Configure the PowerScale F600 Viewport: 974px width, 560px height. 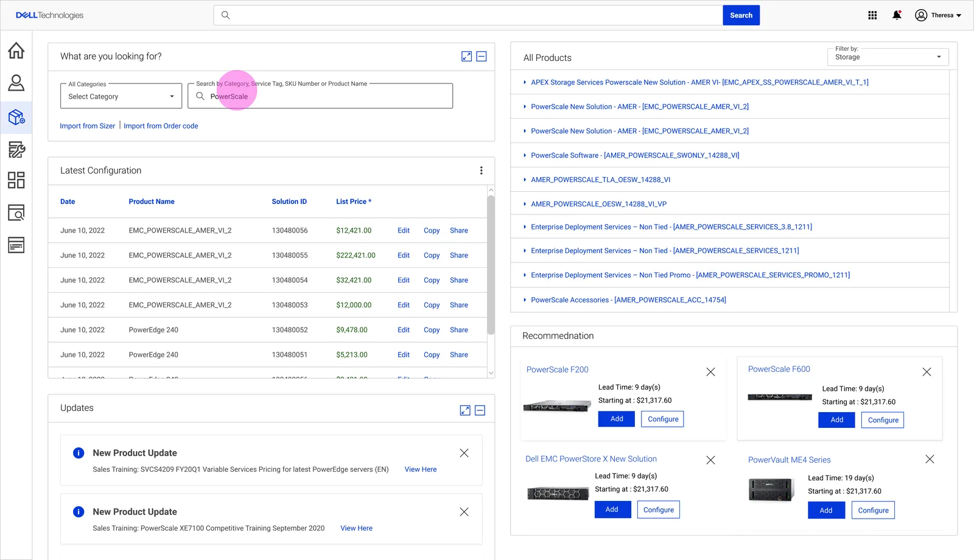pyautogui.click(x=883, y=420)
